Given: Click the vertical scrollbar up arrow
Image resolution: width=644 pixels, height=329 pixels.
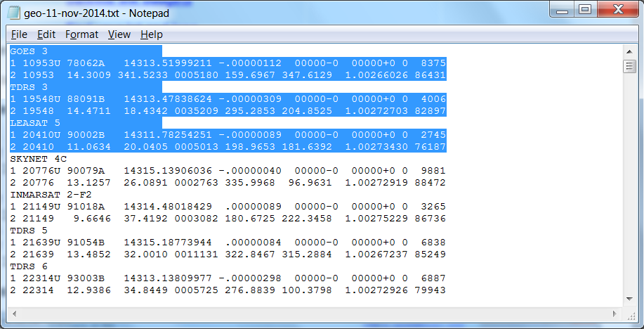Looking at the screenshot, I should click(x=629, y=51).
